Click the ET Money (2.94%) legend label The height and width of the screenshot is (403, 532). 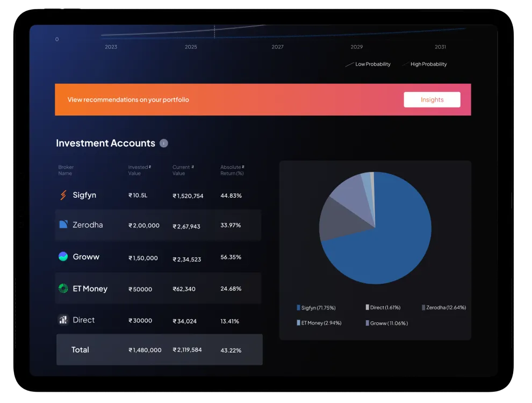(x=321, y=323)
